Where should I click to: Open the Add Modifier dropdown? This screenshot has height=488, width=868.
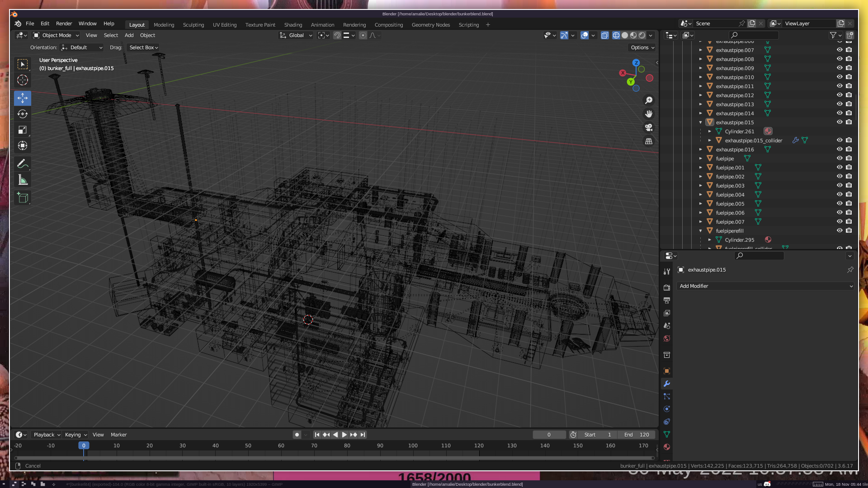click(766, 286)
